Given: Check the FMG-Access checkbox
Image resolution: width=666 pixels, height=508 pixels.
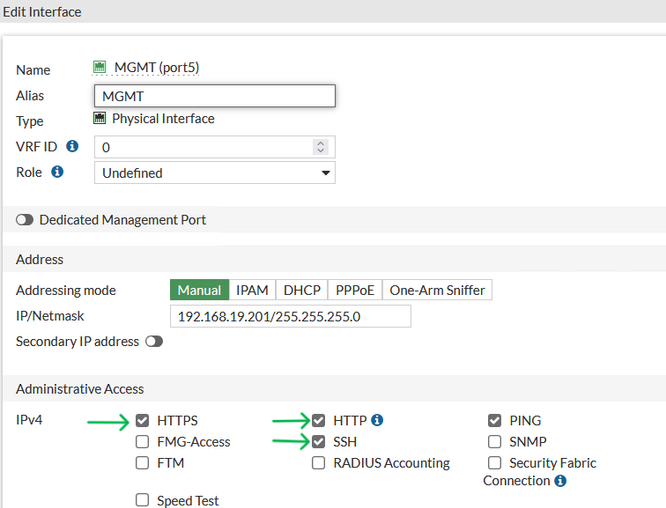Looking at the screenshot, I should pos(142,442).
